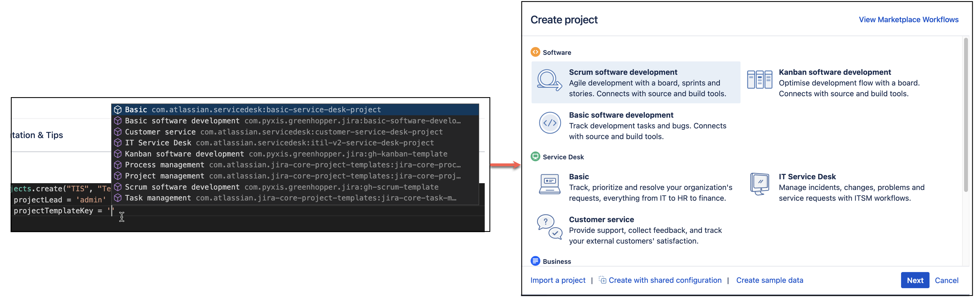The height and width of the screenshot is (304, 980).
Task: Pick Kanban gh-kanban-template completion
Action: point(295,154)
